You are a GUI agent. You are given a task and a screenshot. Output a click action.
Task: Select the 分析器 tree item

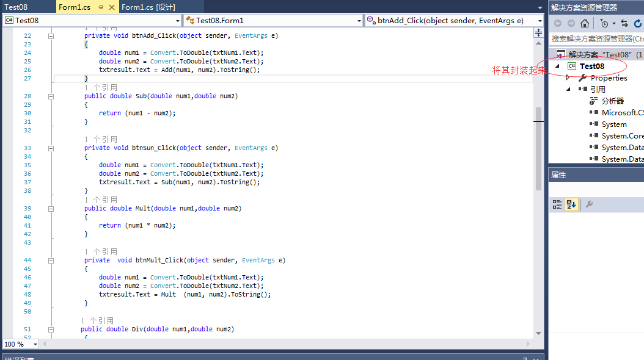pos(613,101)
